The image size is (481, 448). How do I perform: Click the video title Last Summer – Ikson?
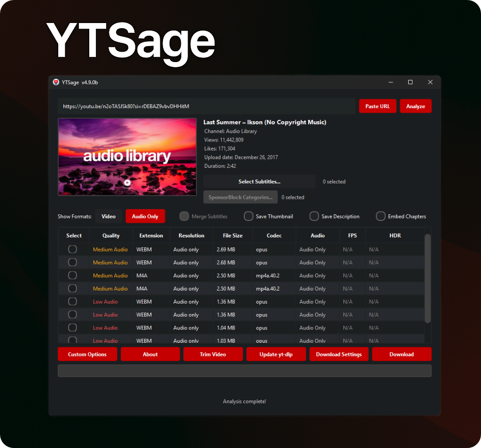tap(265, 122)
